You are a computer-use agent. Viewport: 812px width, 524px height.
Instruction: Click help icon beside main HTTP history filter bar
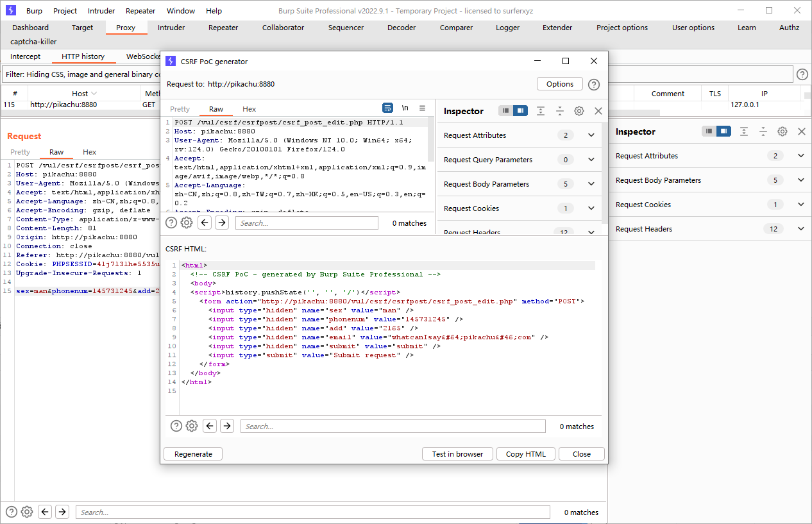[x=802, y=74]
